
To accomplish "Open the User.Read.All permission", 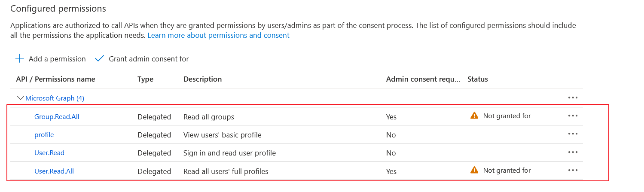I will click(54, 171).
